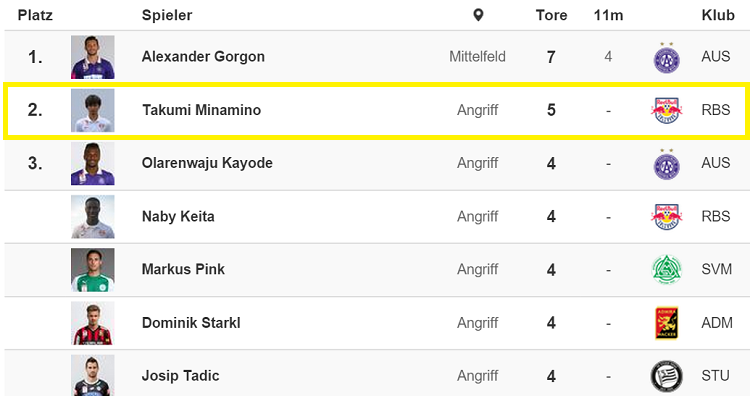Click Red Bull Salzburg logo in Naby Keita row
Viewport: 750px width, 396px height.
tap(667, 217)
